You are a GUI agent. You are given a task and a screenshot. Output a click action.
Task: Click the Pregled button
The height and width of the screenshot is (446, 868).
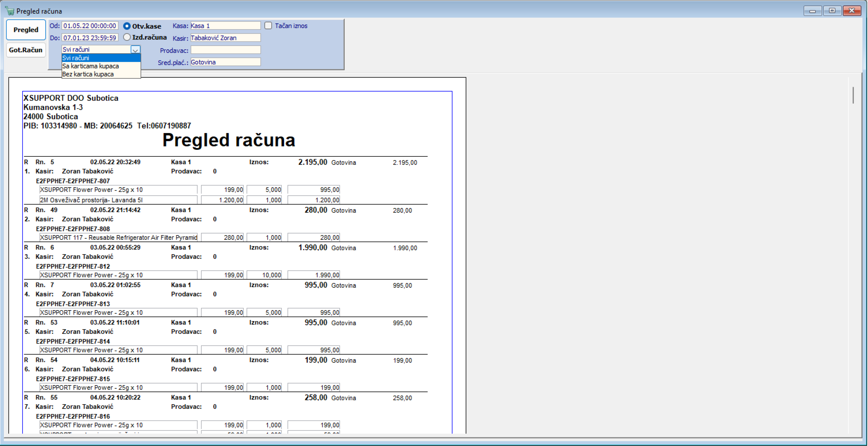[26, 30]
